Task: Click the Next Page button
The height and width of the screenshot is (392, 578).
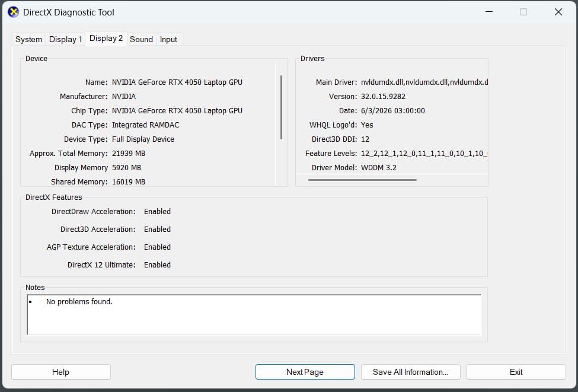Action: (x=305, y=372)
